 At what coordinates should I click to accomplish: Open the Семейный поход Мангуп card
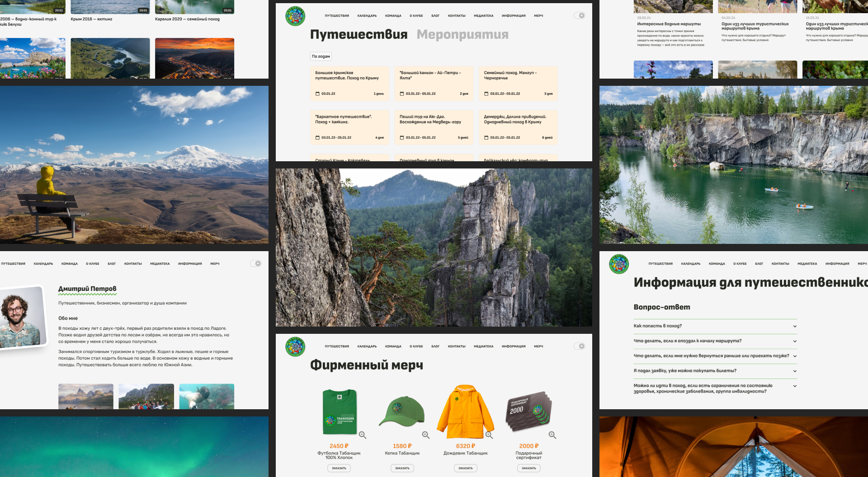click(518, 83)
